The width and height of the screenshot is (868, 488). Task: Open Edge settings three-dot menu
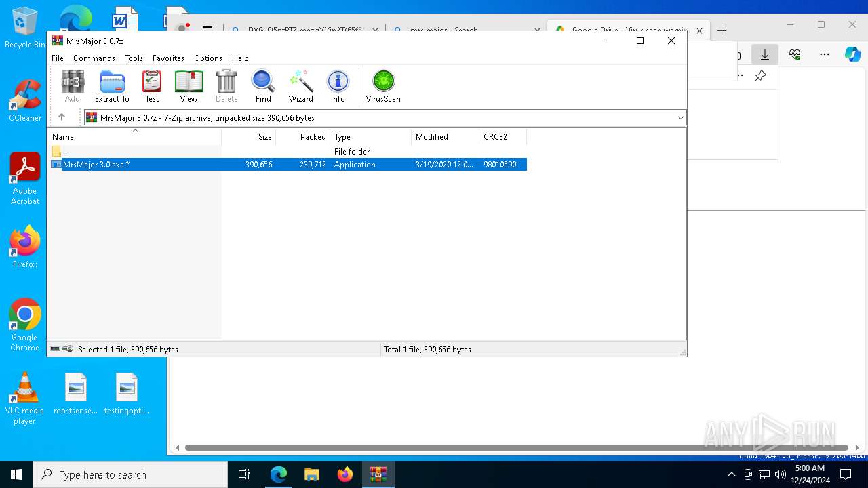[825, 54]
